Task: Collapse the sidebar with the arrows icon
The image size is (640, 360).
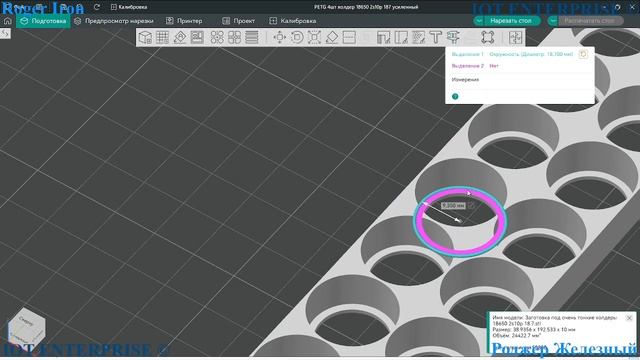Action: pyautogui.click(x=5, y=33)
